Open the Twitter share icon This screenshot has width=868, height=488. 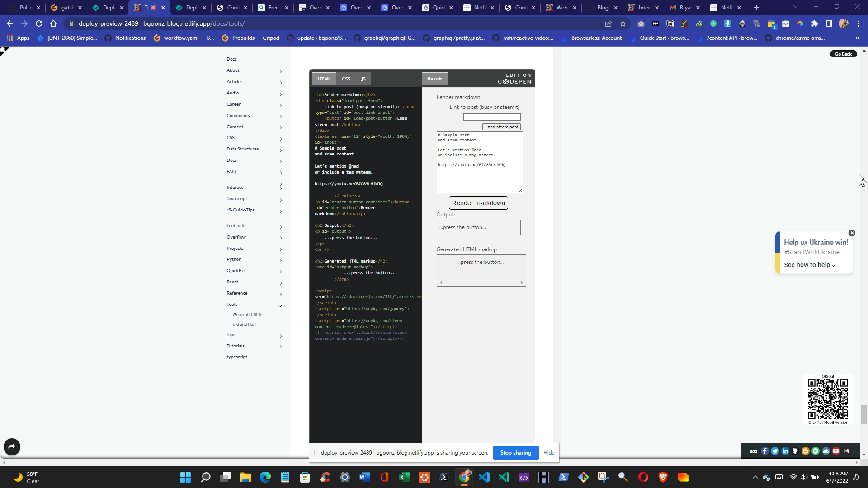click(775, 451)
